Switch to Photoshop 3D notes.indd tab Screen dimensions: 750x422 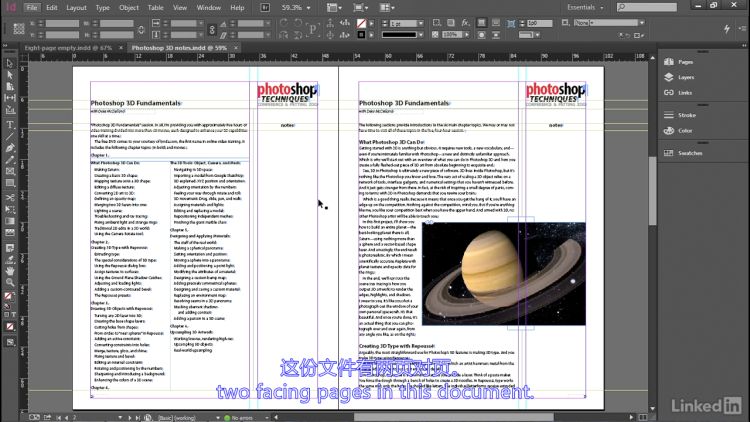[x=179, y=48]
